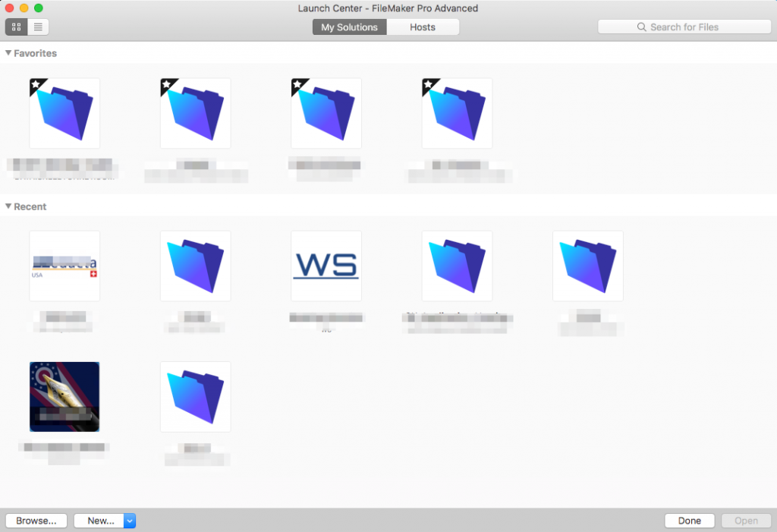Collapse the Recent section
This screenshot has height=532, width=777.
8,206
